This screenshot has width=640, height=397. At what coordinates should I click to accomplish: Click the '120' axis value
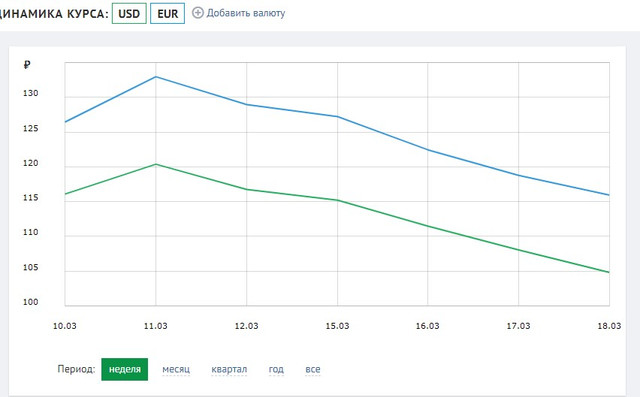(31, 163)
